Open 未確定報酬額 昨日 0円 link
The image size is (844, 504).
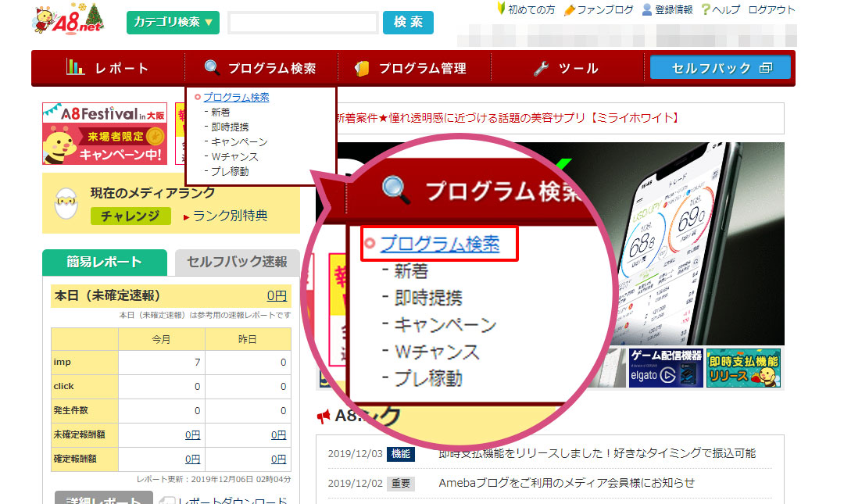[278, 434]
